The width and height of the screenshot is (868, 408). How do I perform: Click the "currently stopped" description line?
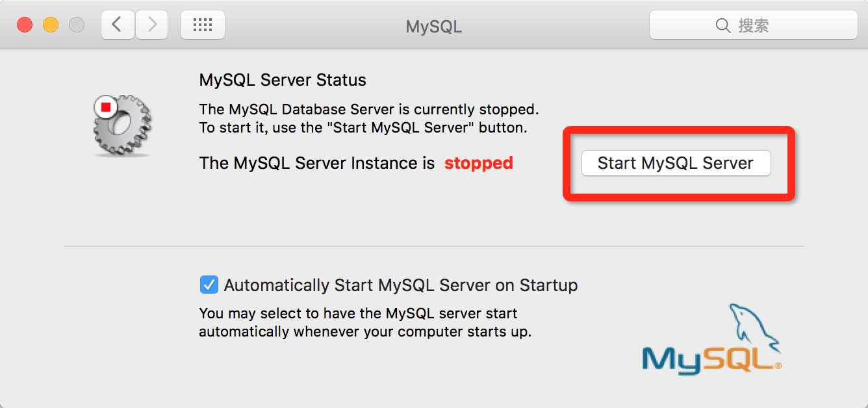coord(369,109)
